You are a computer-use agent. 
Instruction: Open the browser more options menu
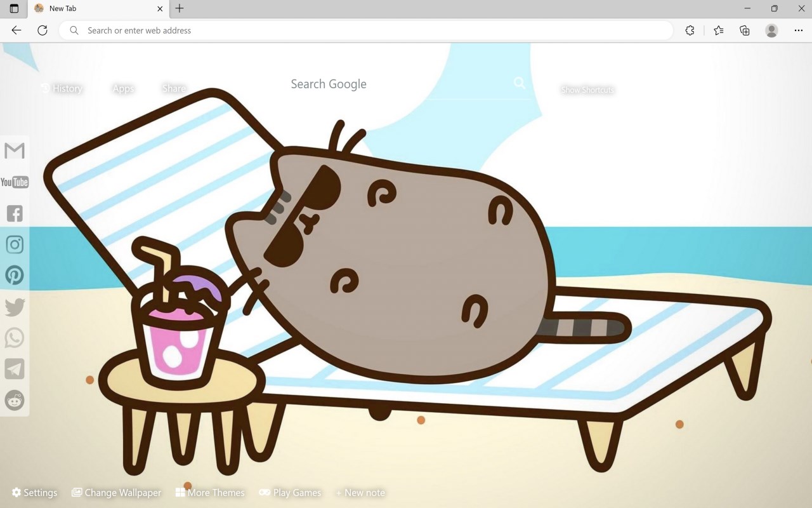coord(798,30)
